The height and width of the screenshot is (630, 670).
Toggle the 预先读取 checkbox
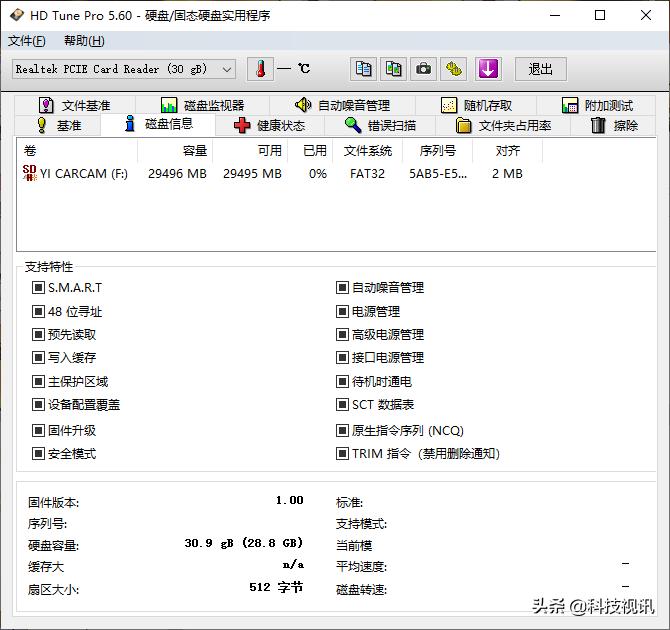coord(38,334)
